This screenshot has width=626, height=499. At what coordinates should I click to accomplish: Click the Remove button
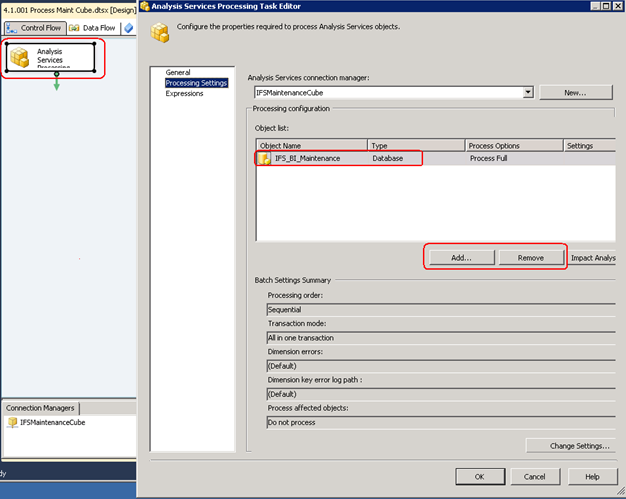click(x=531, y=257)
